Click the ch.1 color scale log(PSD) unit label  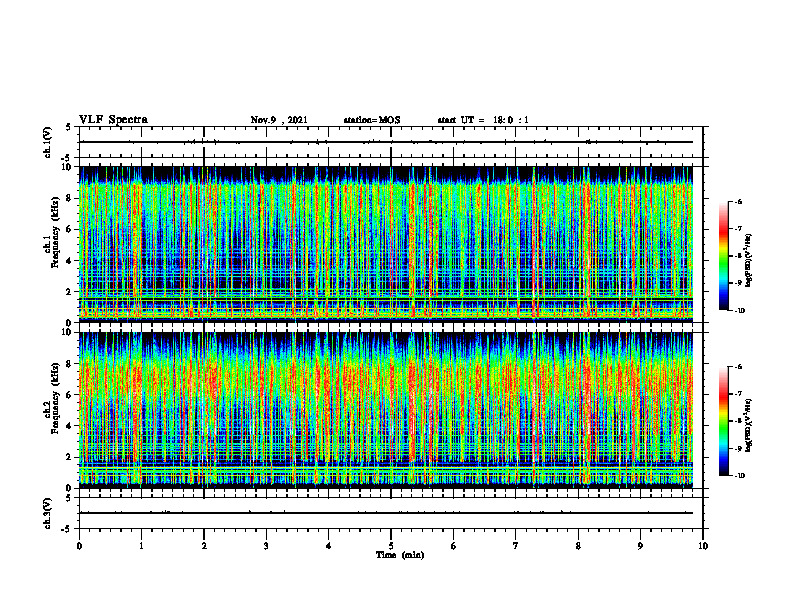pyautogui.click(x=750, y=261)
